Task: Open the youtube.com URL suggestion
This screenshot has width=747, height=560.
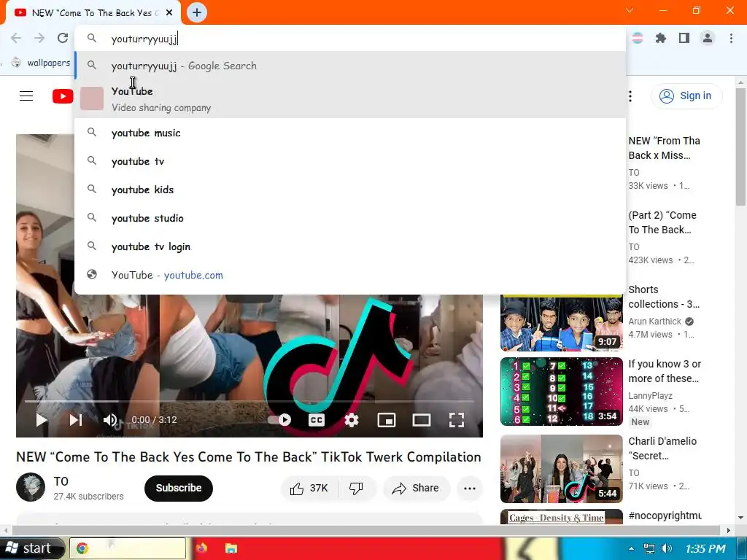Action: coord(350,275)
